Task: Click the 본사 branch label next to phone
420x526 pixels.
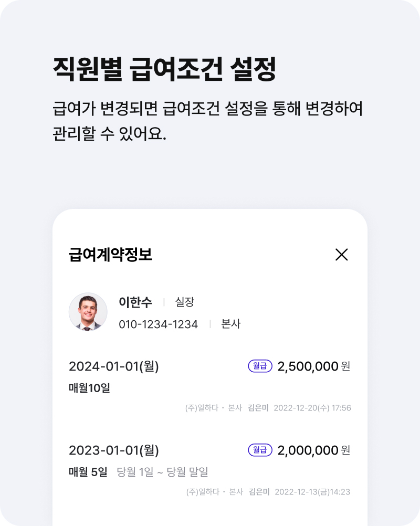Action: click(x=231, y=324)
